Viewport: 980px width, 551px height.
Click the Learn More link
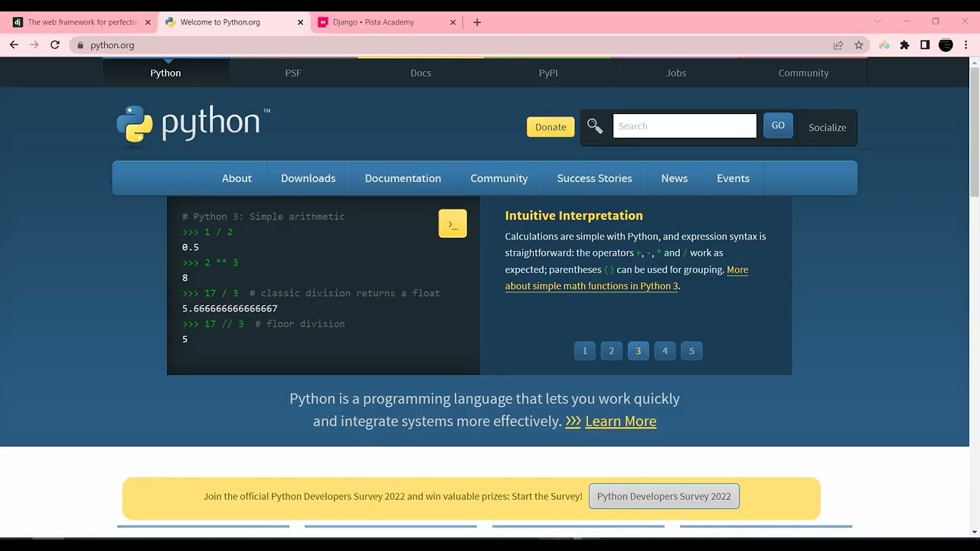pos(621,421)
